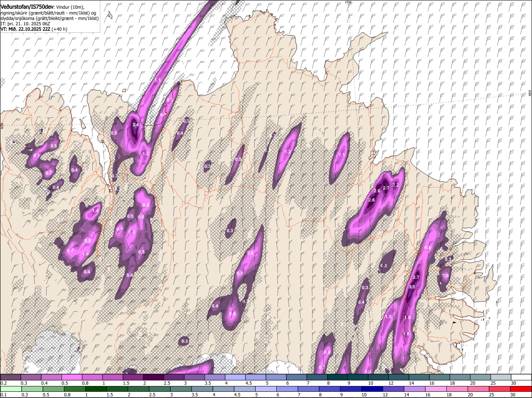Click the 1.5 precipitation value on the map
This screenshot has height=398, width=532.
(x=389, y=317)
